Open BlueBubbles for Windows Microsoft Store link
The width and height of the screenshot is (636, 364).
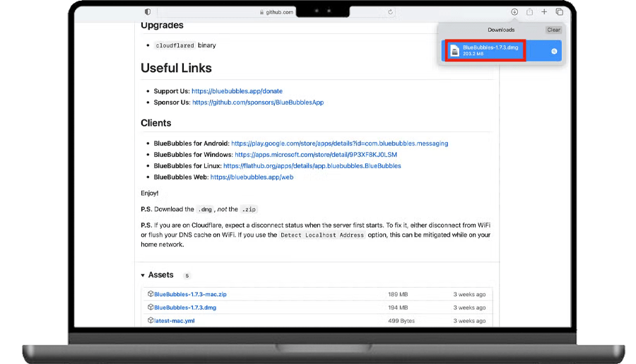coord(316,155)
